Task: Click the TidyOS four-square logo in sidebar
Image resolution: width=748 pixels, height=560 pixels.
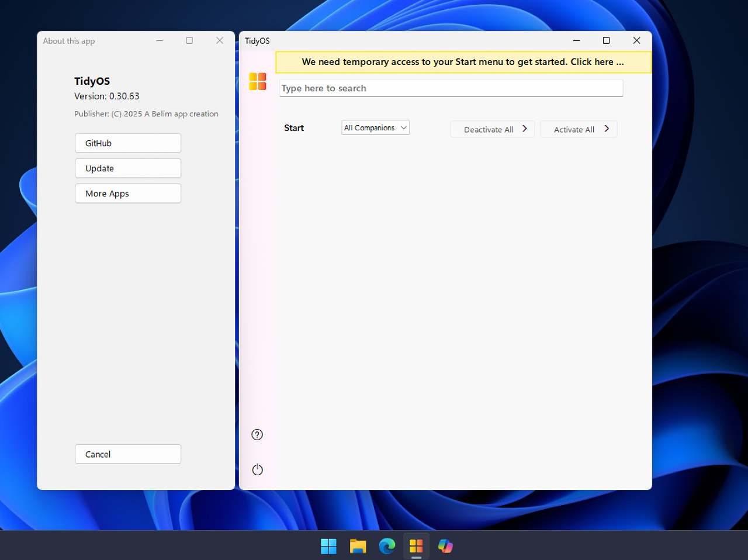Action: tap(257, 81)
